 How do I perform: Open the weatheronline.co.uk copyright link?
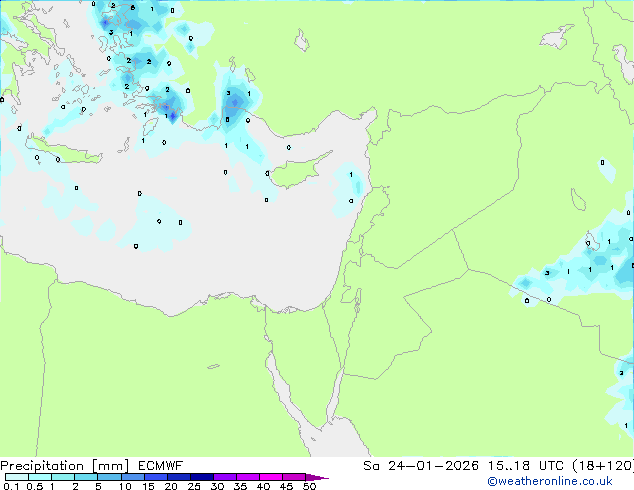[549, 481]
